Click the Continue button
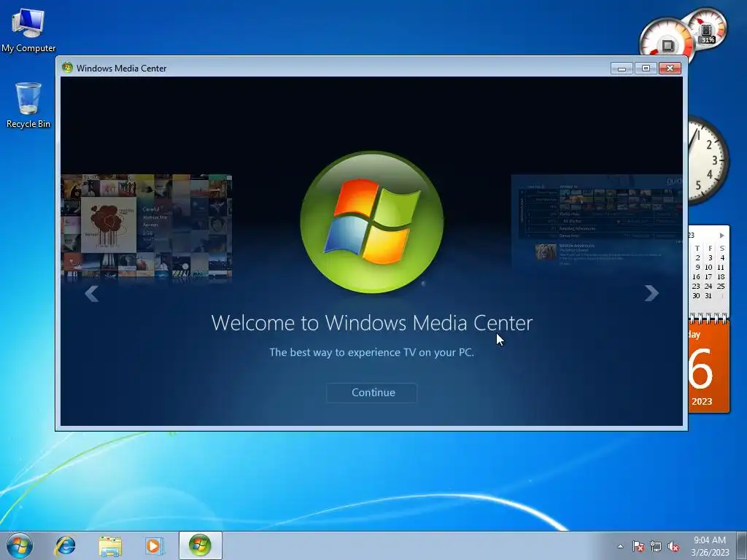747x560 pixels. (371, 393)
